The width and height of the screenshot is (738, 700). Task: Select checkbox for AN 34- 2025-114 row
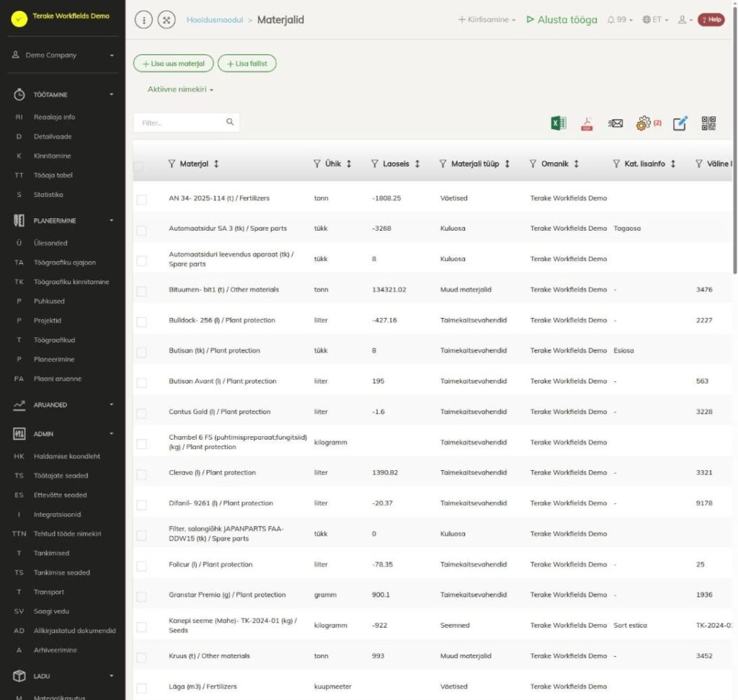point(141,200)
